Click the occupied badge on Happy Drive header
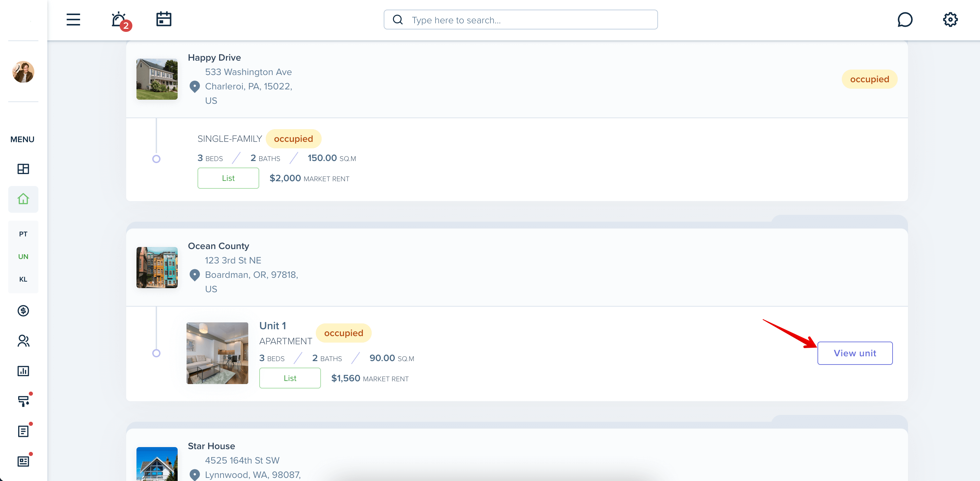This screenshot has width=980, height=481. click(x=869, y=79)
